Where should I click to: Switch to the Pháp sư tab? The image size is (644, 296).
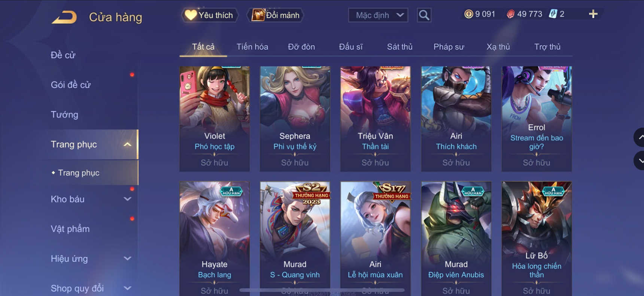point(449,47)
